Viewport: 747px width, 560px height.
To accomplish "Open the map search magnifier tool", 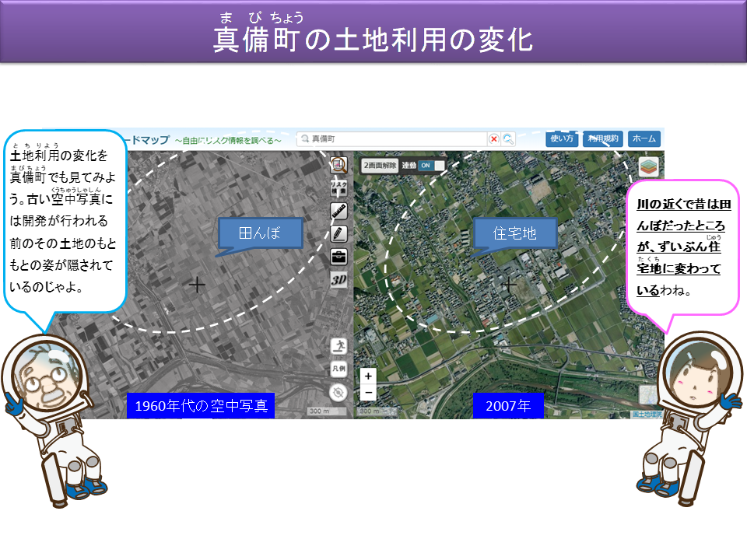I will (338, 165).
